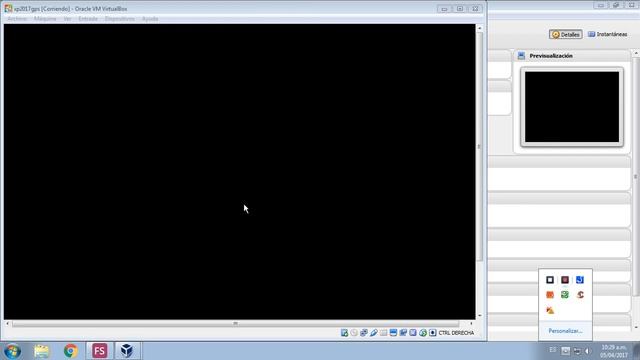Click the green mouse integration status icon
The height and width of the screenshot is (360, 640).
422,333
